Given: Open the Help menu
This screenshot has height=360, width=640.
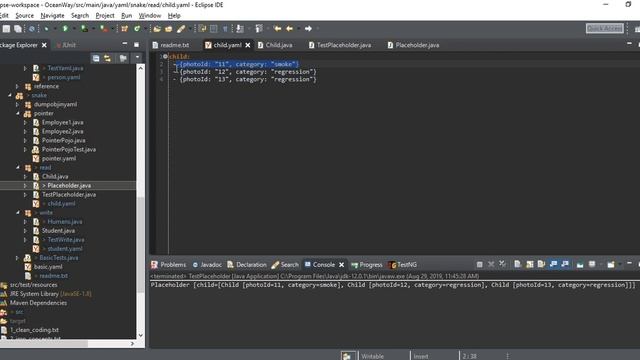Looking at the screenshot, I should click(x=174, y=16).
